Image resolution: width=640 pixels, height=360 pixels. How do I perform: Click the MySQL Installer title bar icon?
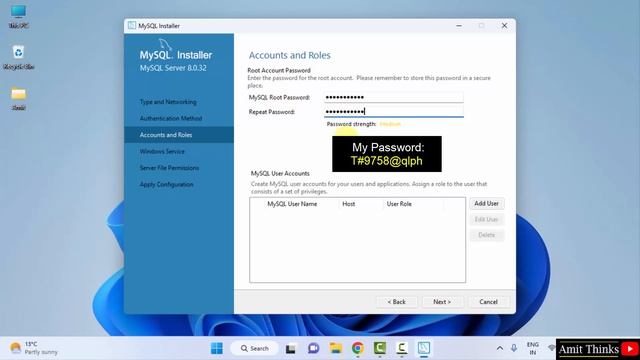point(132,25)
